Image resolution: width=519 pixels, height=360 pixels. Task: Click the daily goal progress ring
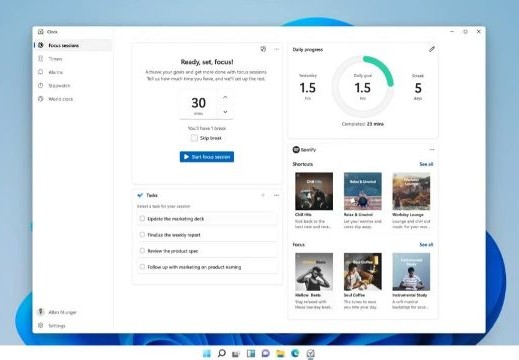(363, 87)
